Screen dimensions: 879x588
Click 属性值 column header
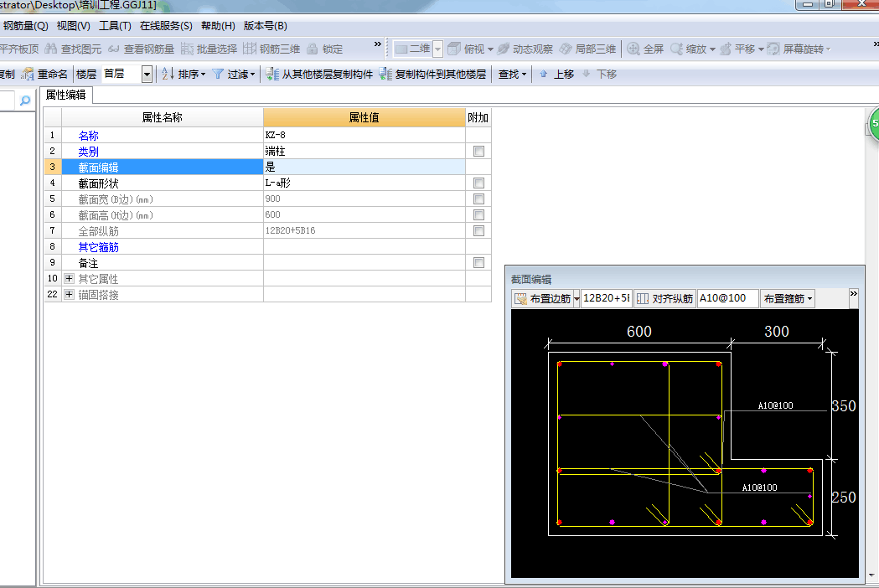point(365,117)
